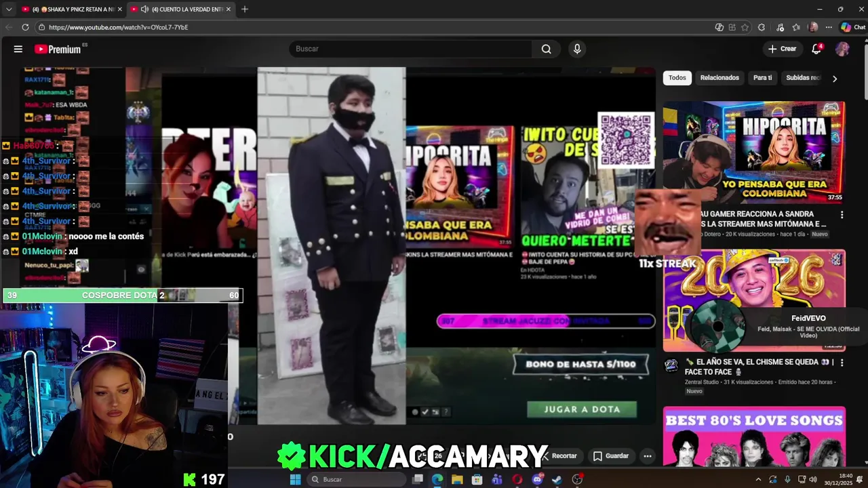This screenshot has width=868, height=488.
Task: Mute the audio-playing CUENTO LA VERDAD tab
Action: [144, 9]
